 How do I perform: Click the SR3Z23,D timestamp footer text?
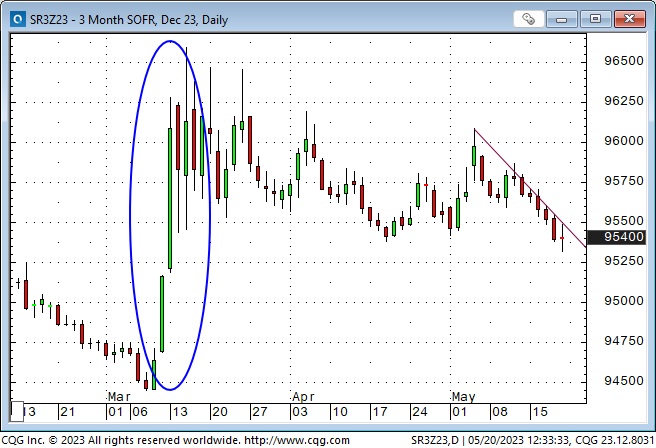[532, 440]
